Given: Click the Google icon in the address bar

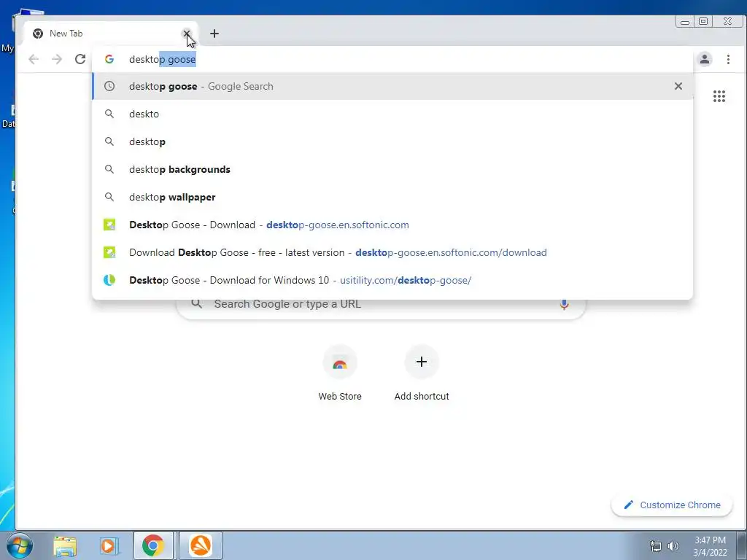Looking at the screenshot, I should [109, 59].
